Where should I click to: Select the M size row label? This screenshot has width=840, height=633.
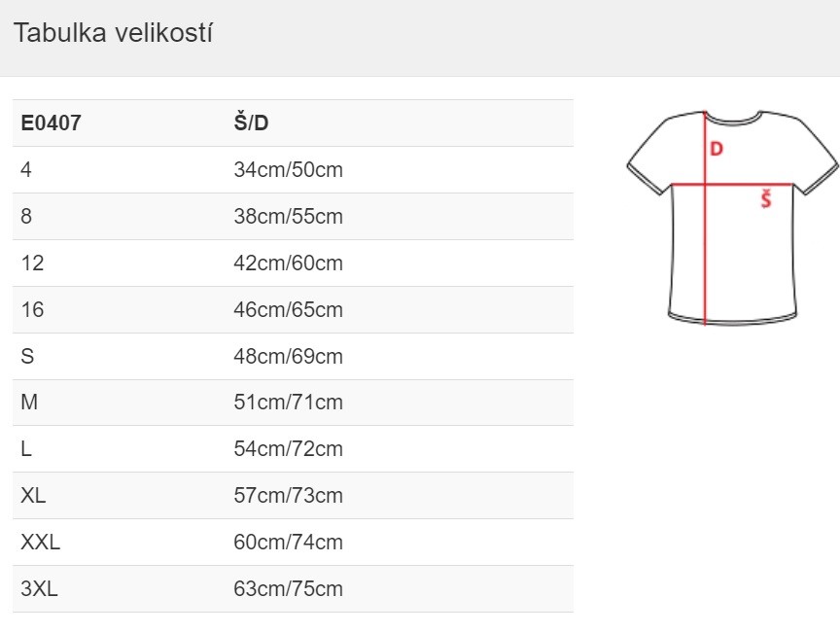pyautogui.click(x=29, y=402)
